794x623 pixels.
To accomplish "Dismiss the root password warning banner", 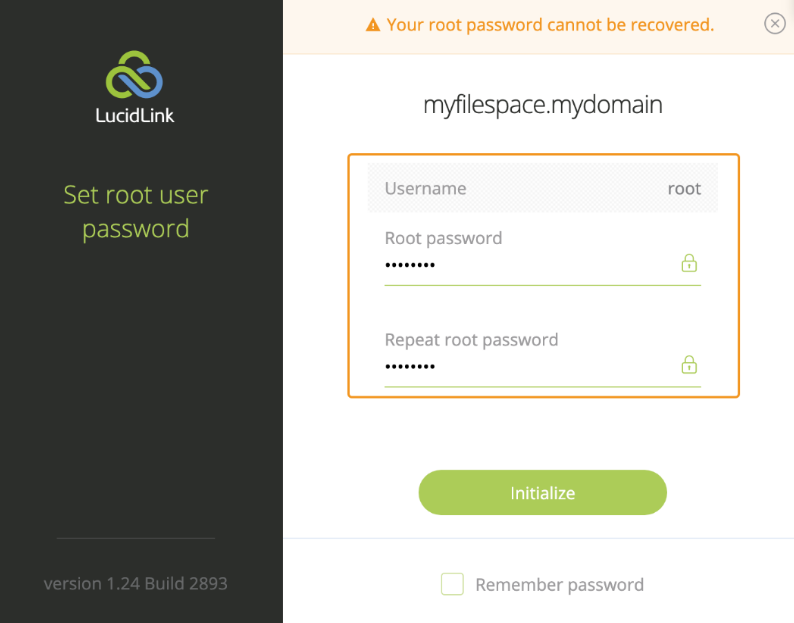I will (775, 24).
